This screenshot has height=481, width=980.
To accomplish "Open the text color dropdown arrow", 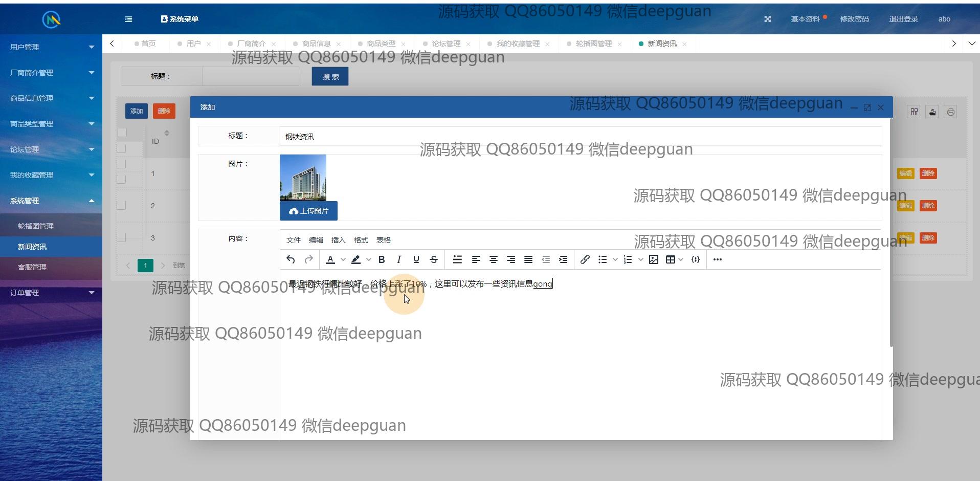I will tap(343, 259).
